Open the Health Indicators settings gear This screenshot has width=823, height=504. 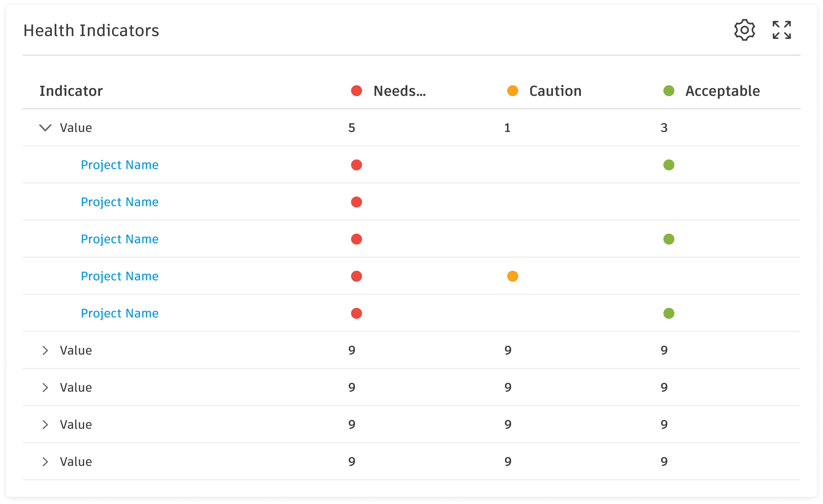click(x=744, y=30)
